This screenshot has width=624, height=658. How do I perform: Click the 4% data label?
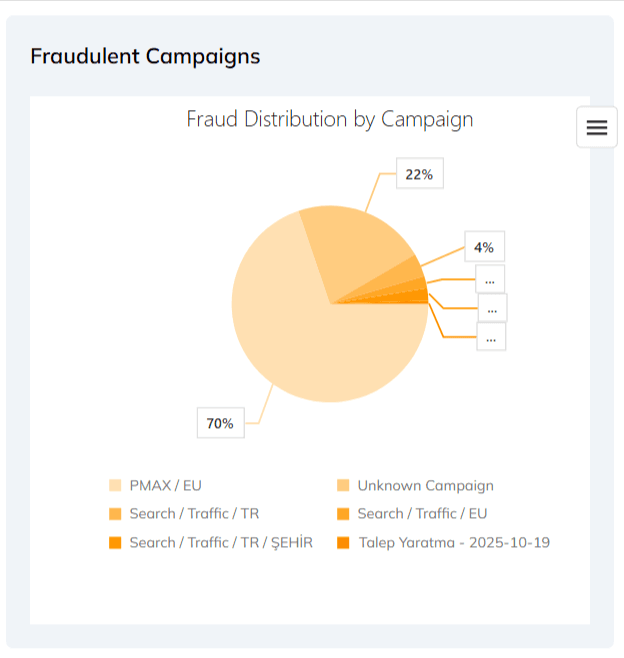tap(484, 247)
